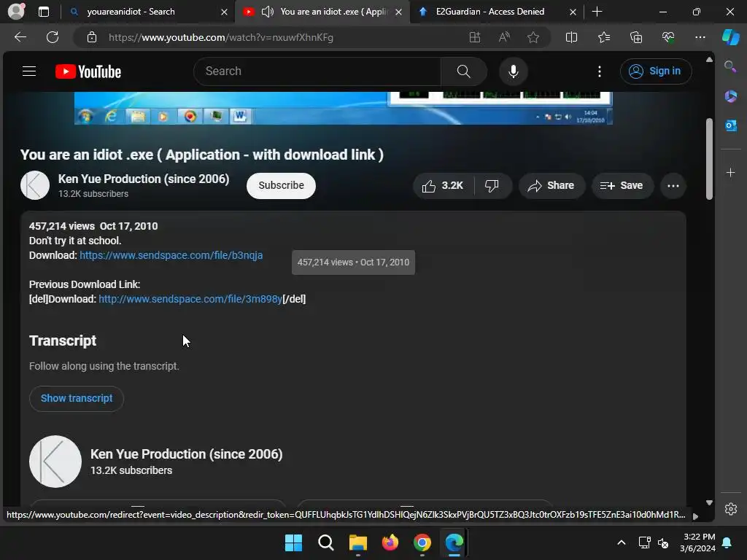747x560 pixels.
Task: Open Windows taskbar search
Action: 326,542
